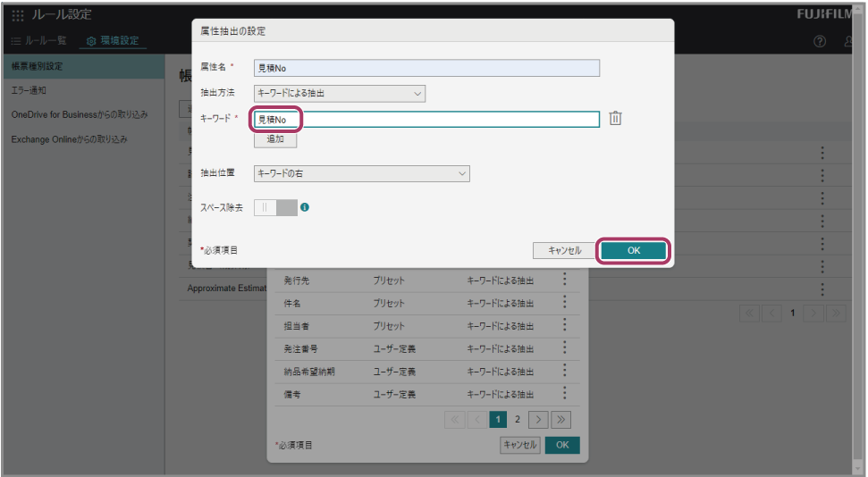Select page 1 of attribute list
The image size is (868, 477).
click(x=498, y=420)
